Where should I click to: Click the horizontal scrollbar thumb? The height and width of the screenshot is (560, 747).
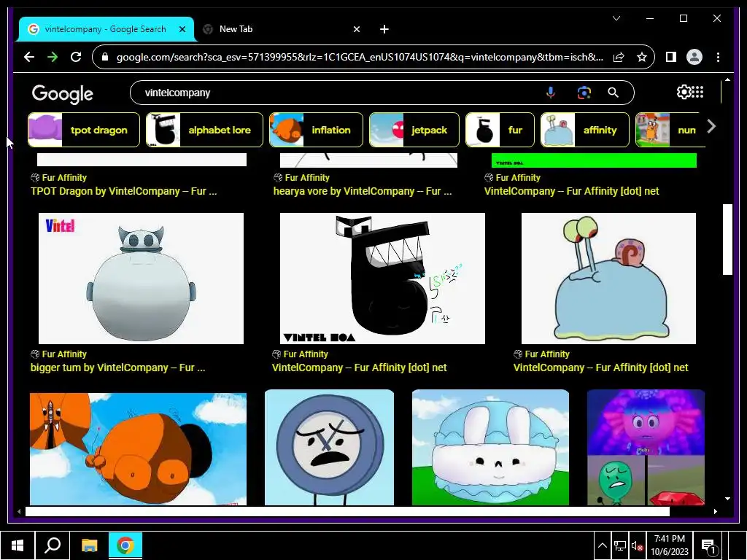tap(347, 511)
